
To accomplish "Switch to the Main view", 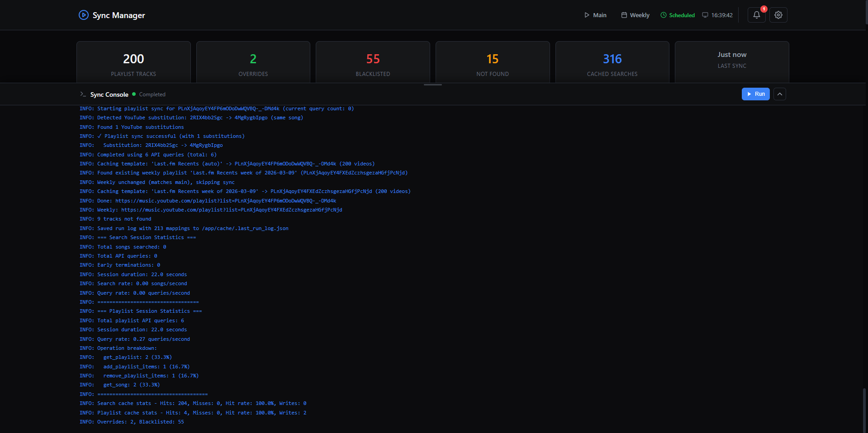I will (x=595, y=15).
